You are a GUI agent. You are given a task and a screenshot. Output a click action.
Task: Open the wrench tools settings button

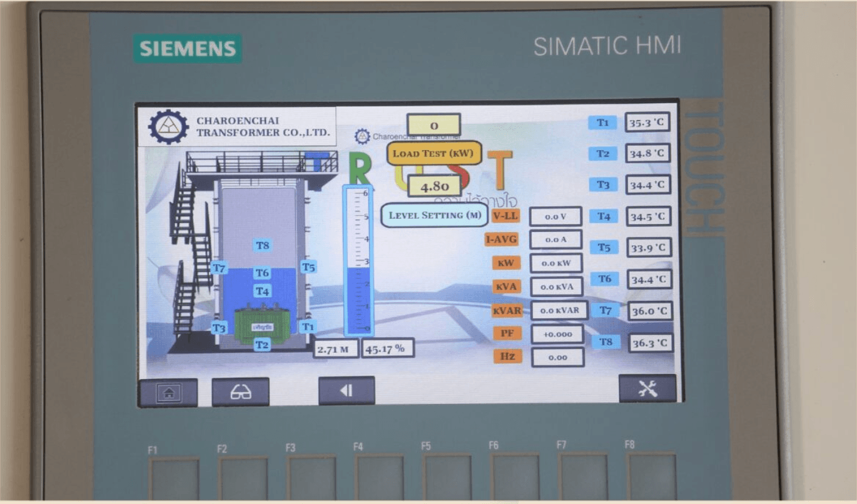click(x=647, y=389)
